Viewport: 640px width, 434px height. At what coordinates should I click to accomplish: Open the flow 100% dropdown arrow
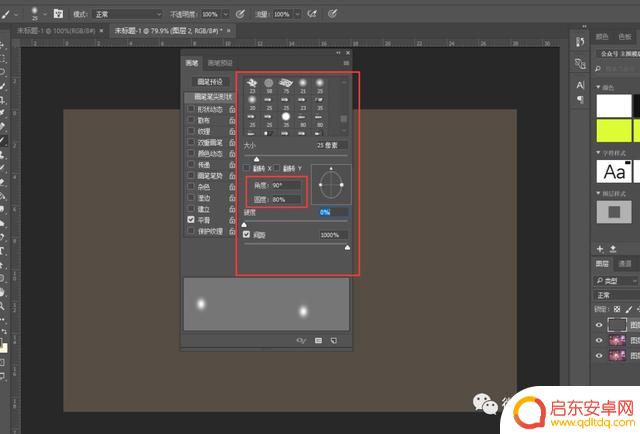tap(298, 14)
